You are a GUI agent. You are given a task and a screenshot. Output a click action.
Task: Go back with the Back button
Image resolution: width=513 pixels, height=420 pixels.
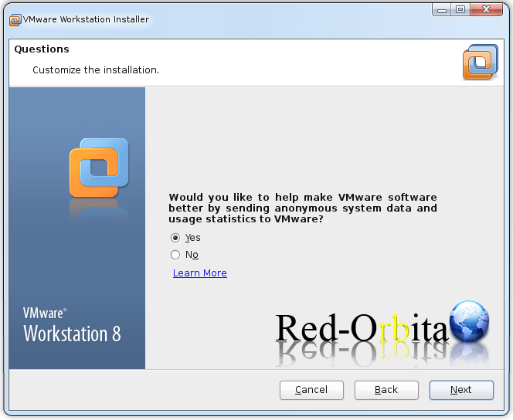386,390
